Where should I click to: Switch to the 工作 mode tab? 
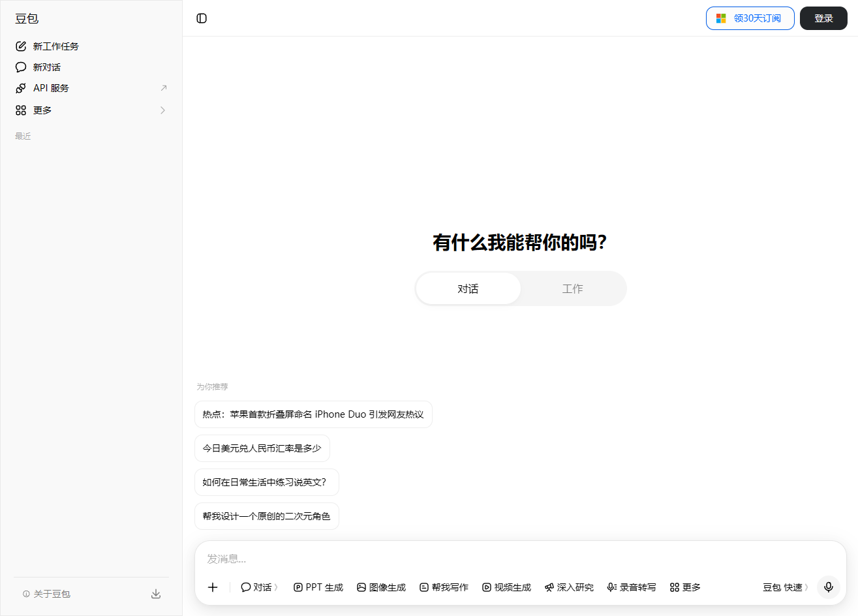(573, 288)
